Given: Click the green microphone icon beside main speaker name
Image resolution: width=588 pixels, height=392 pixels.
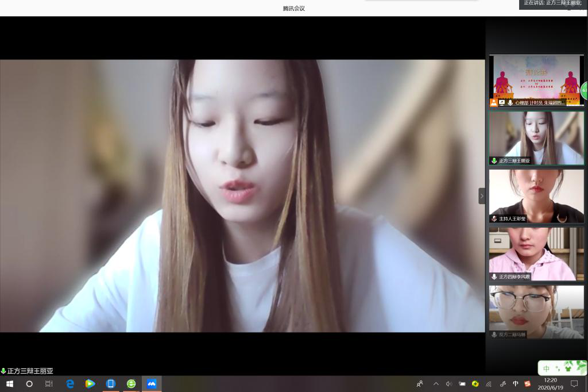Looking at the screenshot, I should [3, 371].
